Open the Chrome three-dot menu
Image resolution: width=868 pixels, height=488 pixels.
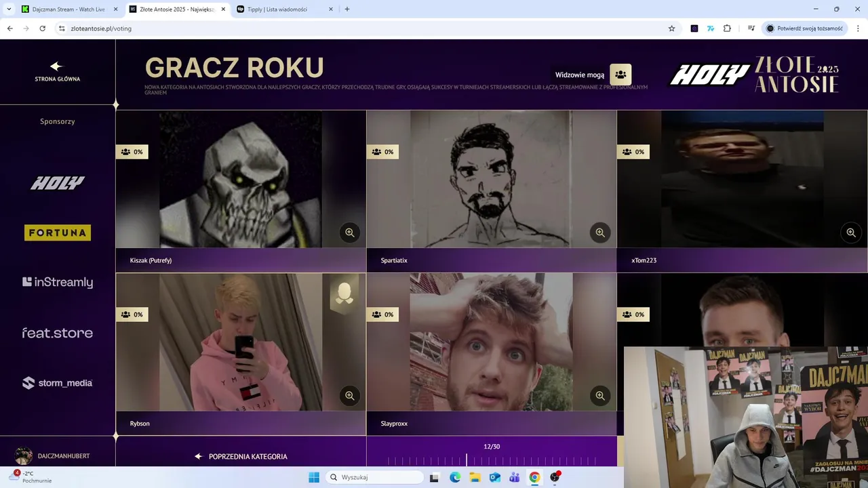859,28
